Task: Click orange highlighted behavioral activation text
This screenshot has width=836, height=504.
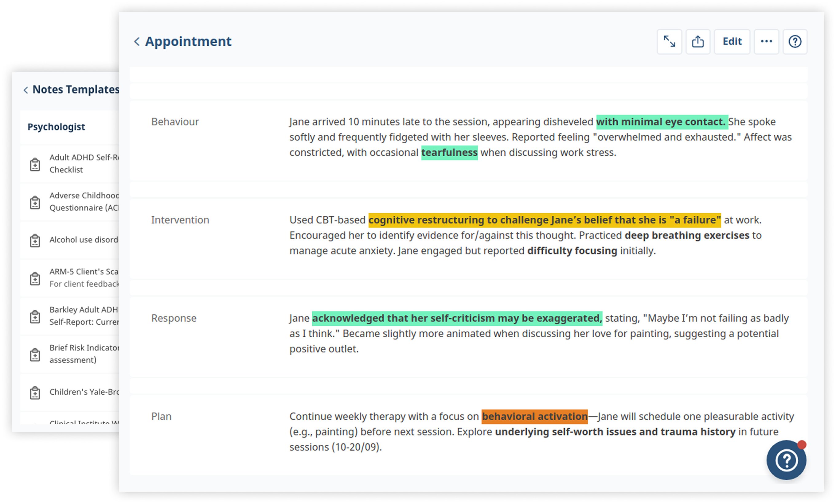Action: (534, 416)
